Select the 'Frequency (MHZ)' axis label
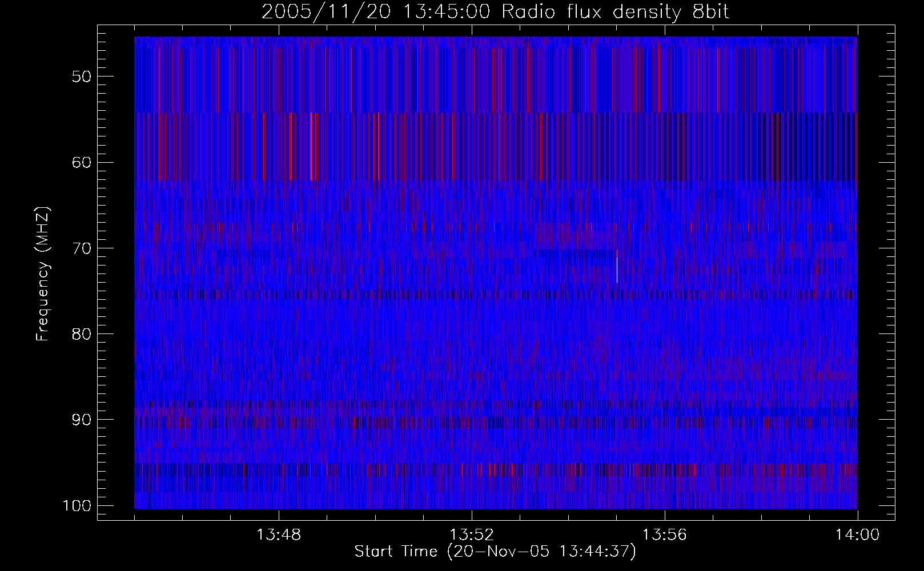Image resolution: width=924 pixels, height=571 pixels. [x=43, y=274]
